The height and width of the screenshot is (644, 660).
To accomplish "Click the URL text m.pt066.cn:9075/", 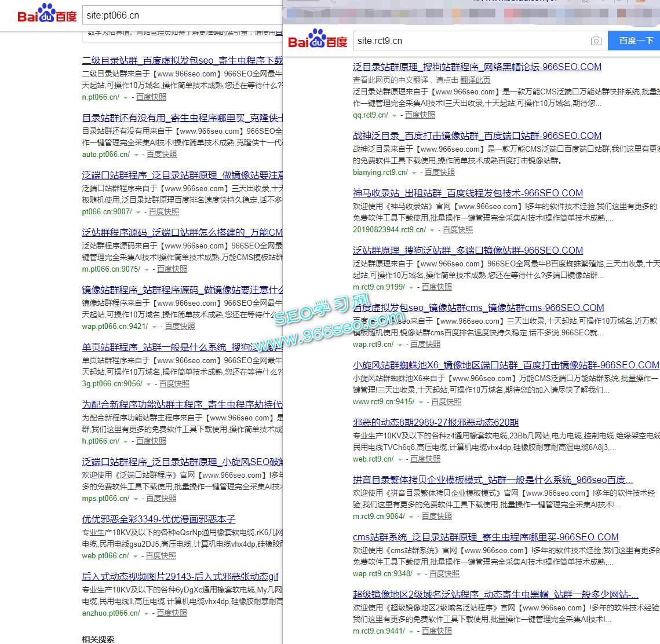I will coord(111,269).
